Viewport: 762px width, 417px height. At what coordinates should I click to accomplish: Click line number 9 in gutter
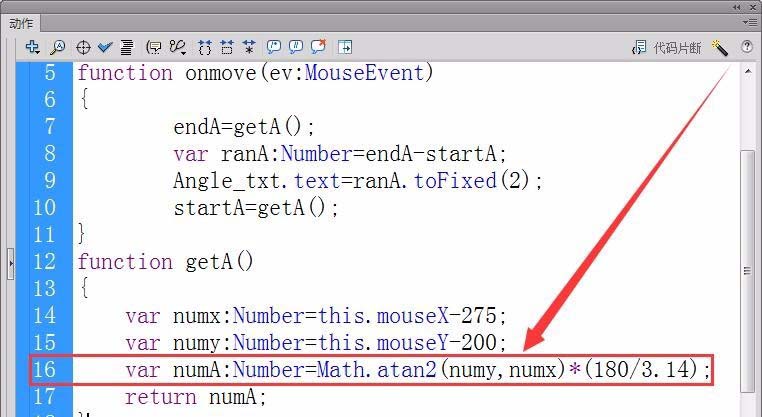pos(50,180)
